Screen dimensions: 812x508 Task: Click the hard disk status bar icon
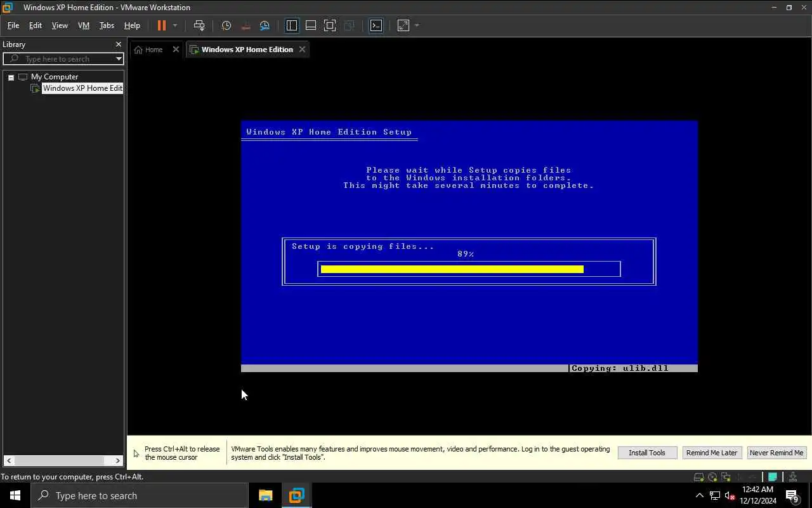(x=698, y=477)
